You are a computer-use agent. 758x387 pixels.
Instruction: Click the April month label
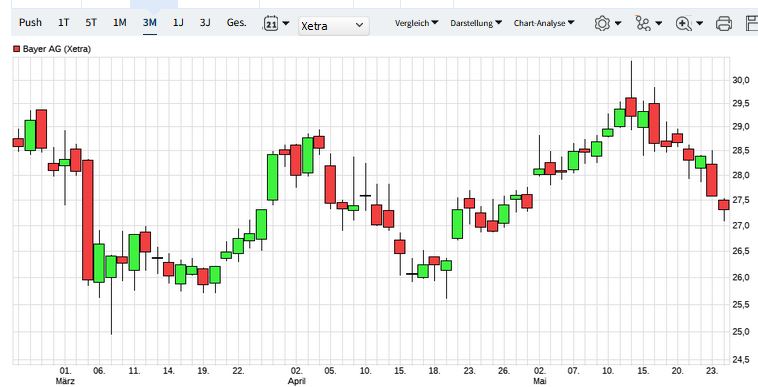coord(296,381)
